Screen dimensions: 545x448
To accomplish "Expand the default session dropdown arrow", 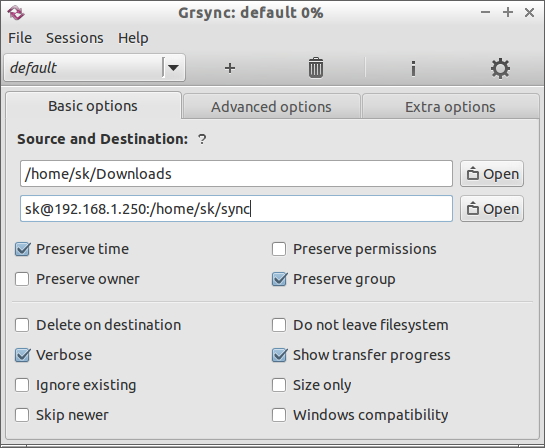I will (x=173, y=67).
